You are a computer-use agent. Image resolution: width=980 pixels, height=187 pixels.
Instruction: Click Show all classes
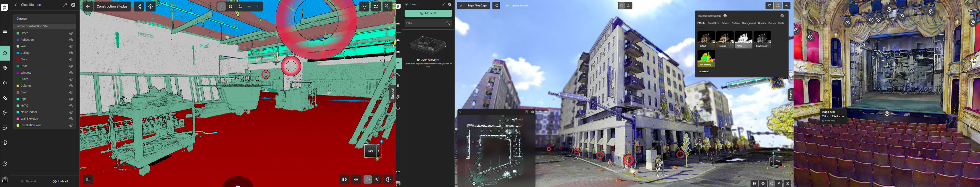coord(28,181)
